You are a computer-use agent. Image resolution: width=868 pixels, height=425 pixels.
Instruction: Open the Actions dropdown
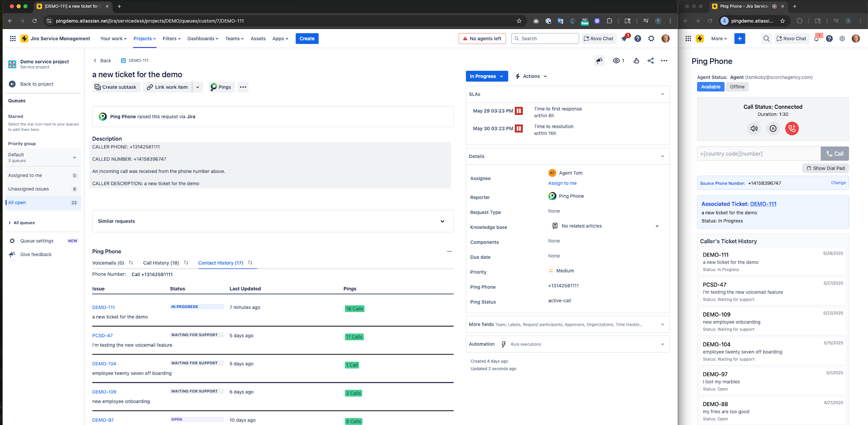[531, 76]
